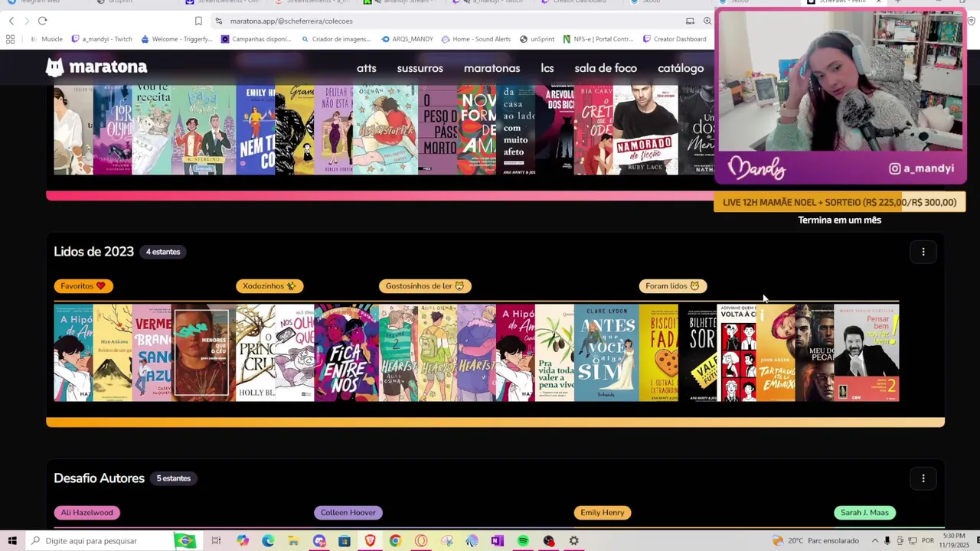Bookmark this page via the bookmark icon
Image resolution: width=980 pixels, height=551 pixels.
coord(198,21)
